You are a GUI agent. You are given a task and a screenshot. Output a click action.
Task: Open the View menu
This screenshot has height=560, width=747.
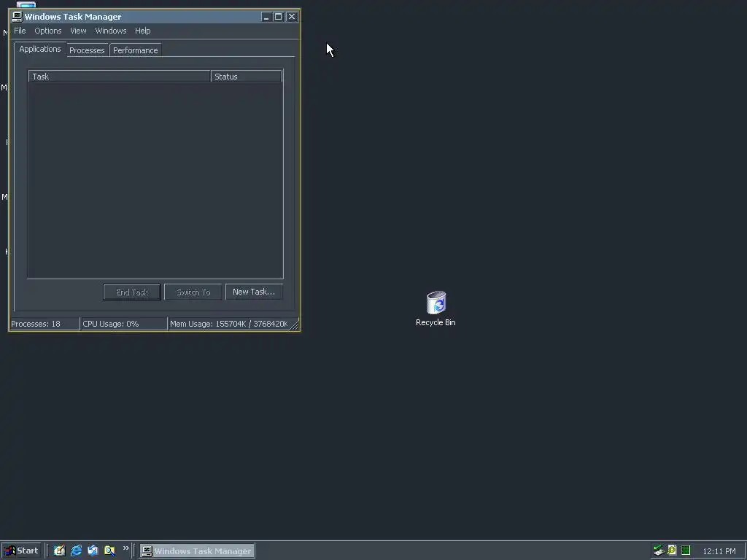pyautogui.click(x=78, y=31)
